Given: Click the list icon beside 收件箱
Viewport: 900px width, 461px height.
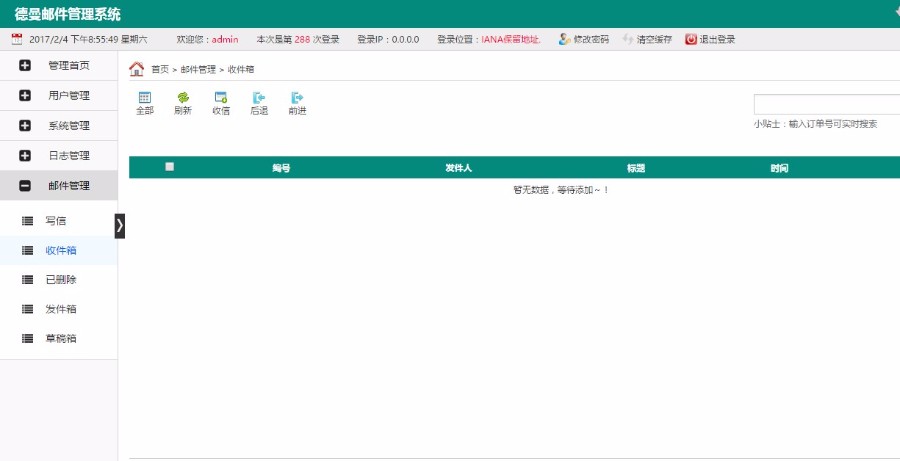Looking at the screenshot, I should tap(27, 250).
